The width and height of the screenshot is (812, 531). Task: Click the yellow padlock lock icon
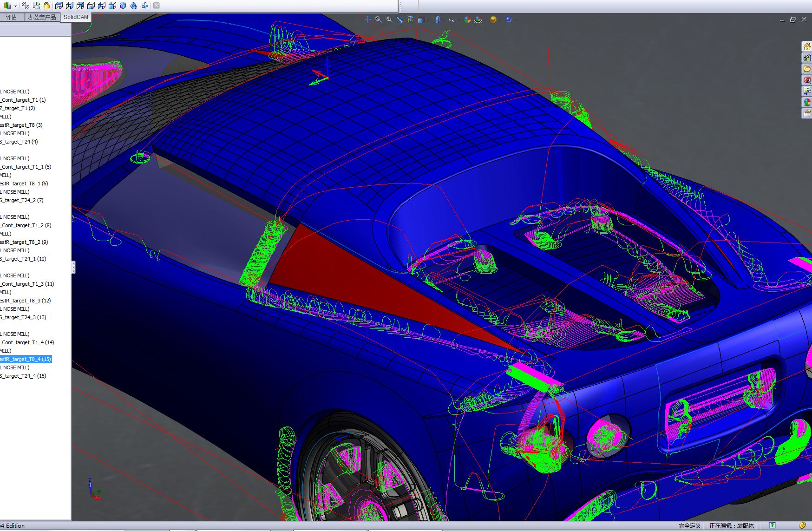(46, 6)
